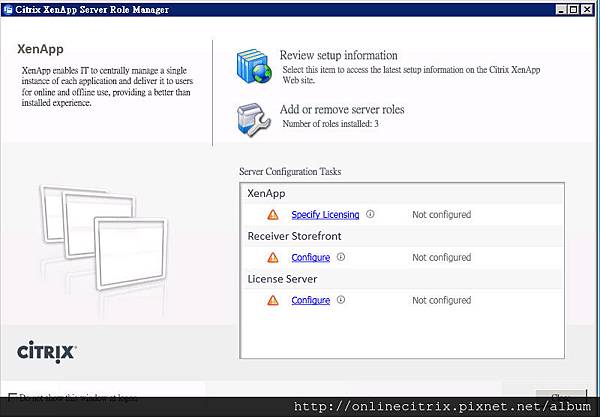Close the Role Manager window with X

(587, 10)
